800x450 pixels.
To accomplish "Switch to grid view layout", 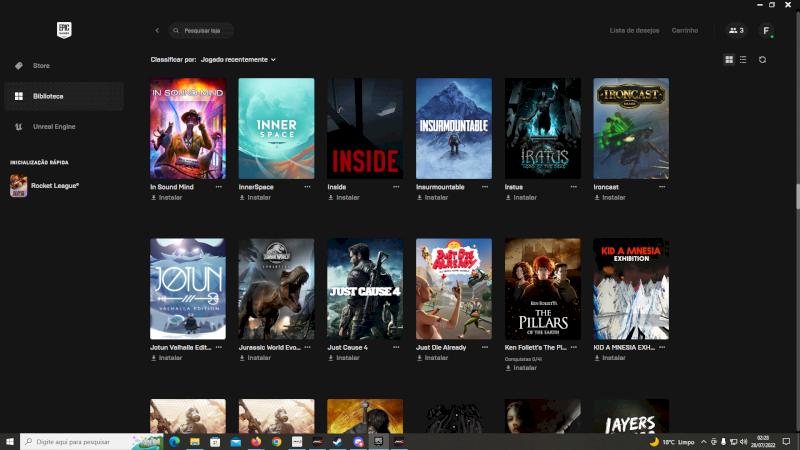I will pyautogui.click(x=729, y=60).
